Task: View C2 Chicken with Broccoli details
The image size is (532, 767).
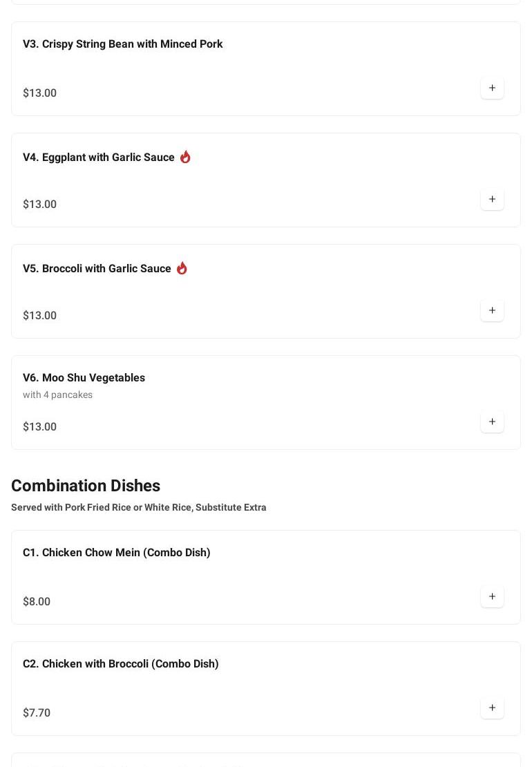Action: pyautogui.click(x=120, y=664)
